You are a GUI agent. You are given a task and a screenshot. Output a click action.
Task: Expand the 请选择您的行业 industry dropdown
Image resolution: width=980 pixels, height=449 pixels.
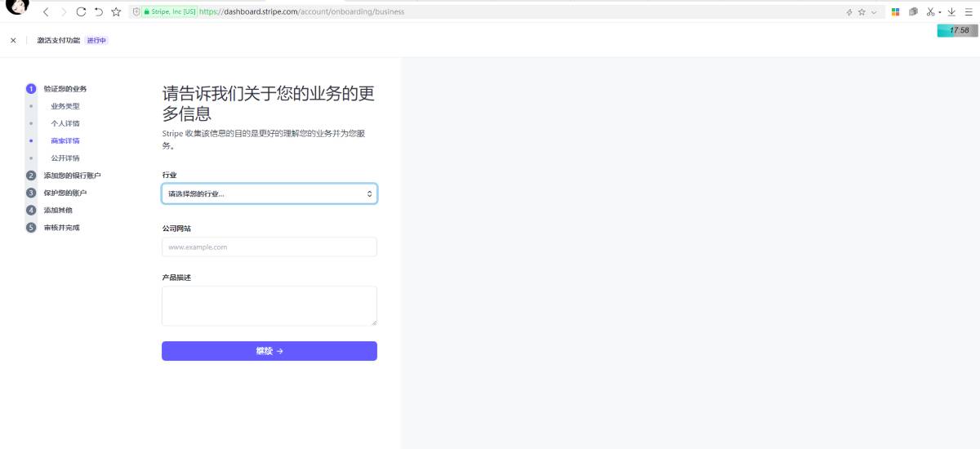[x=269, y=193]
